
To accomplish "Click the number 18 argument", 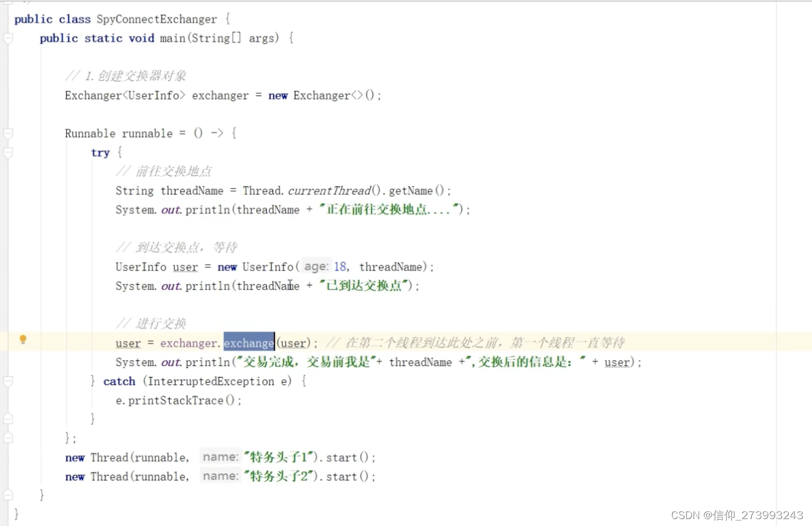I will pos(340,266).
